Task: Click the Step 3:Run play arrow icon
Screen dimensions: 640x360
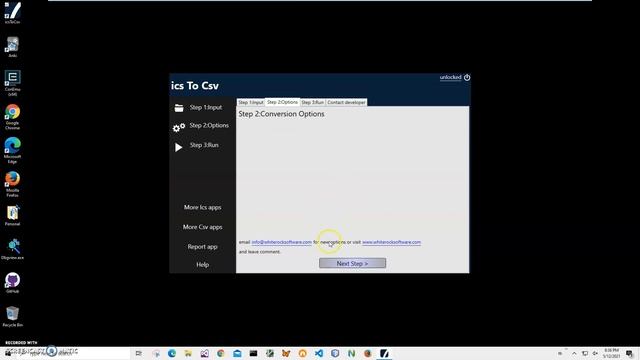Action: click(x=178, y=147)
